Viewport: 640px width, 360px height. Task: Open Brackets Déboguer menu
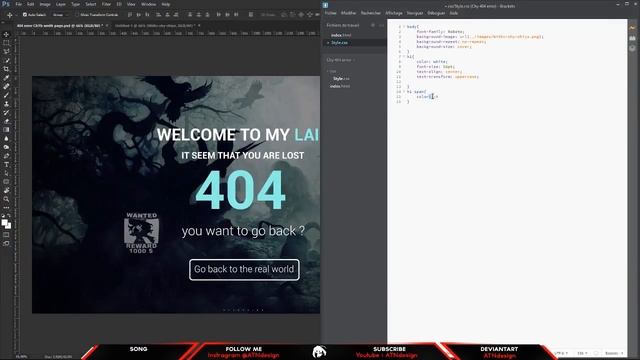tap(436, 13)
